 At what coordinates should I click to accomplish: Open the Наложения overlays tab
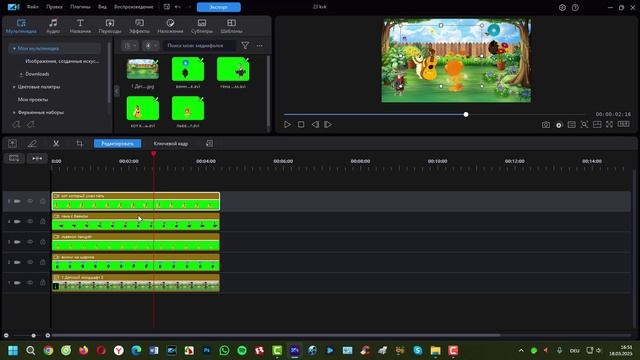pyautogui.click(x=170, y=26)
